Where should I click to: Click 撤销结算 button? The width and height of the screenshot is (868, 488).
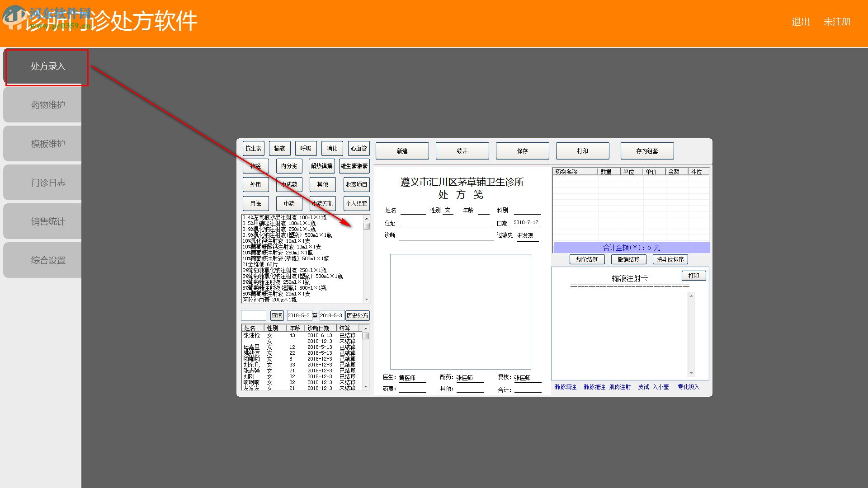pyautogui.click(x=628, y=259)
